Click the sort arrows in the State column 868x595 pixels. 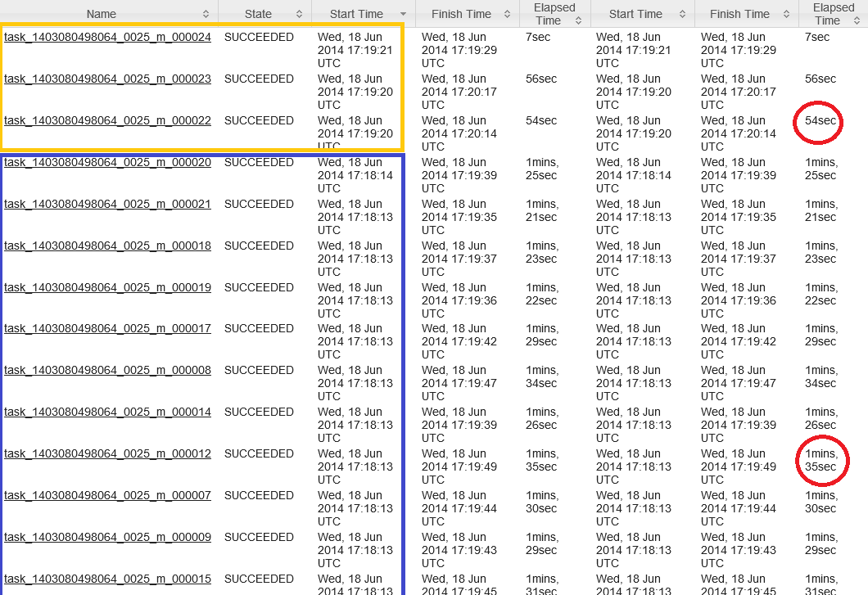(x=300, y=14)
